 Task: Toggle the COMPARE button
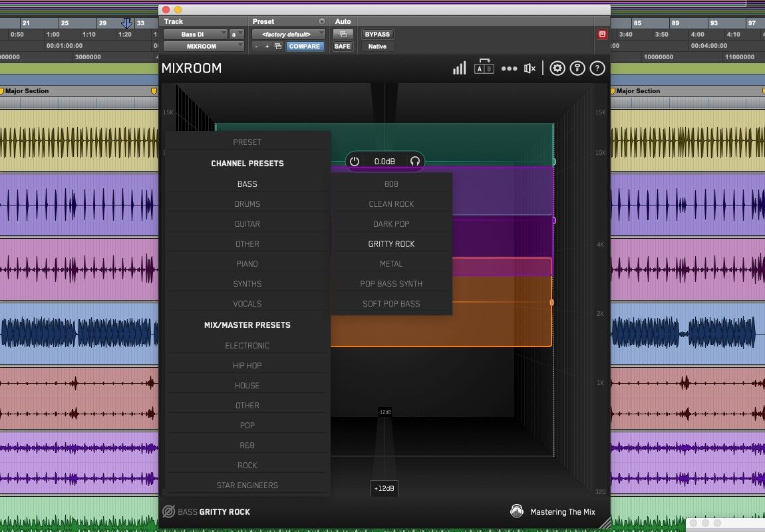point(305,47)
